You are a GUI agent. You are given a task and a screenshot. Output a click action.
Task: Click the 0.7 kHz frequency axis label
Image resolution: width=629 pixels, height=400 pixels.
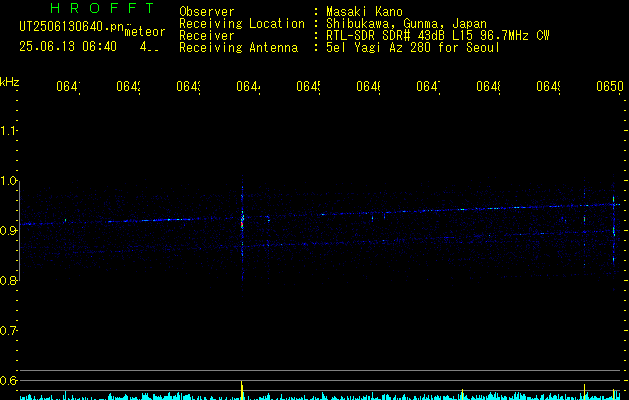(8, 331)
